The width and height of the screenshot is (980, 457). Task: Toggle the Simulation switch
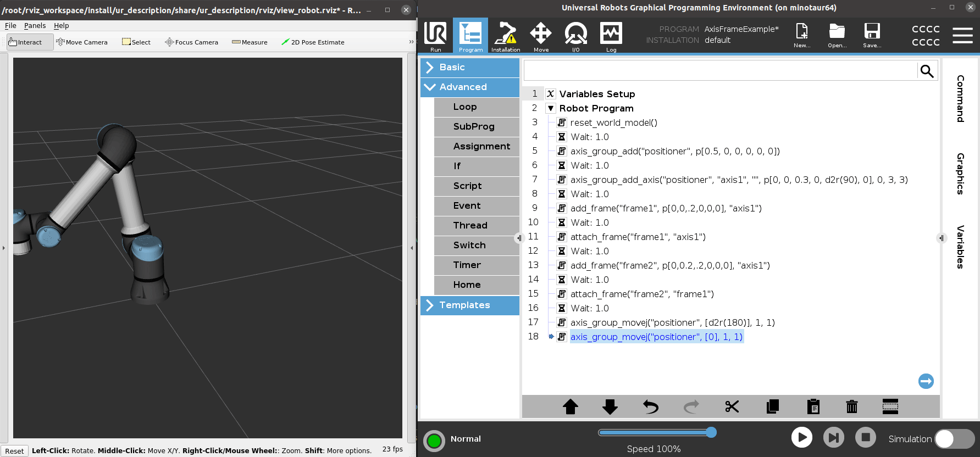(954, 439)
